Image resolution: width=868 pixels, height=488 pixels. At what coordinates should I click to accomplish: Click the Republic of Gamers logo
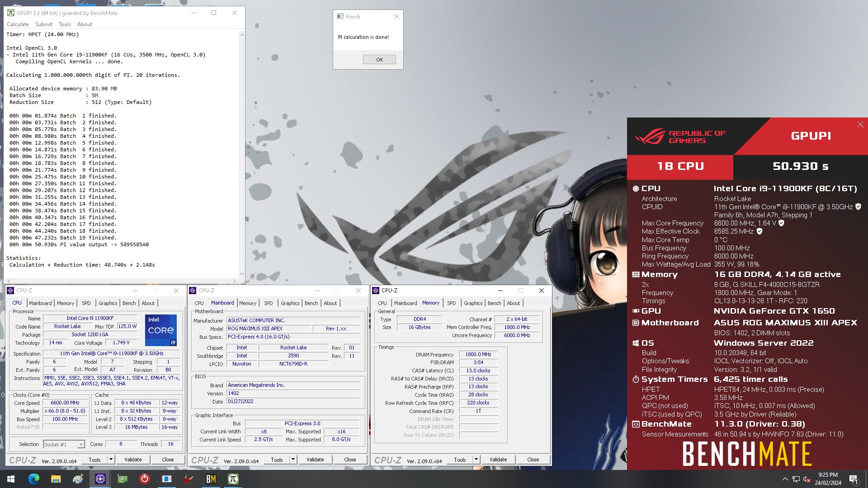tap(680, 136)
